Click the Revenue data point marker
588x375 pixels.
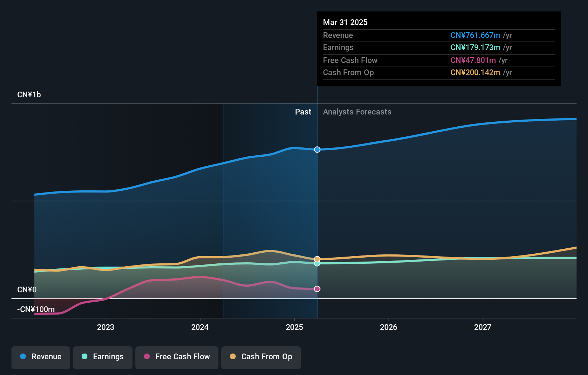tap(317, 150)
